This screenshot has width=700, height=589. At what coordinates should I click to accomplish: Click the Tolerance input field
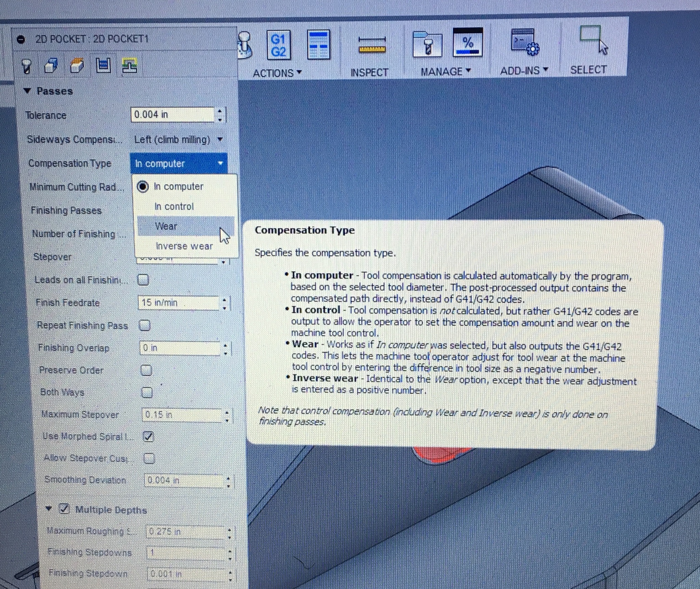(173, 115)
